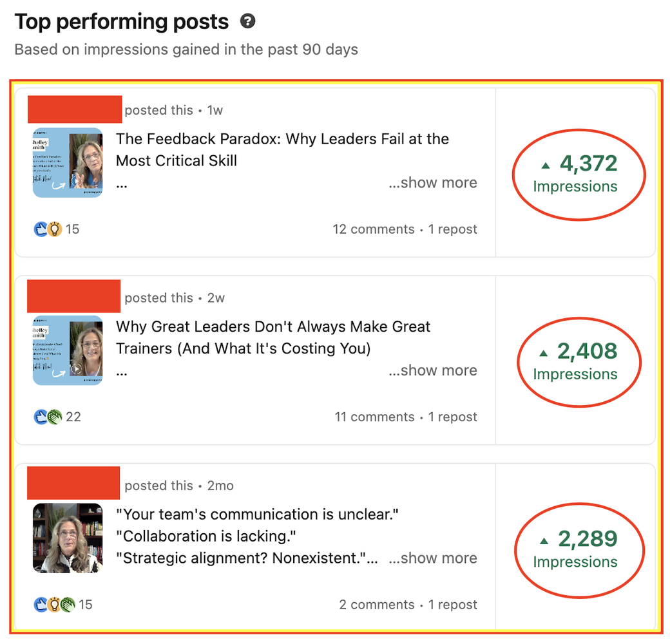Open the 11 comments link
This screenshot has width=670, height=644.
pos(374,417)
